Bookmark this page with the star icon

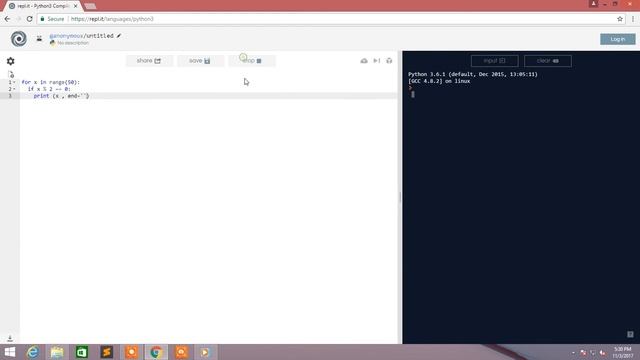[620, 19]
